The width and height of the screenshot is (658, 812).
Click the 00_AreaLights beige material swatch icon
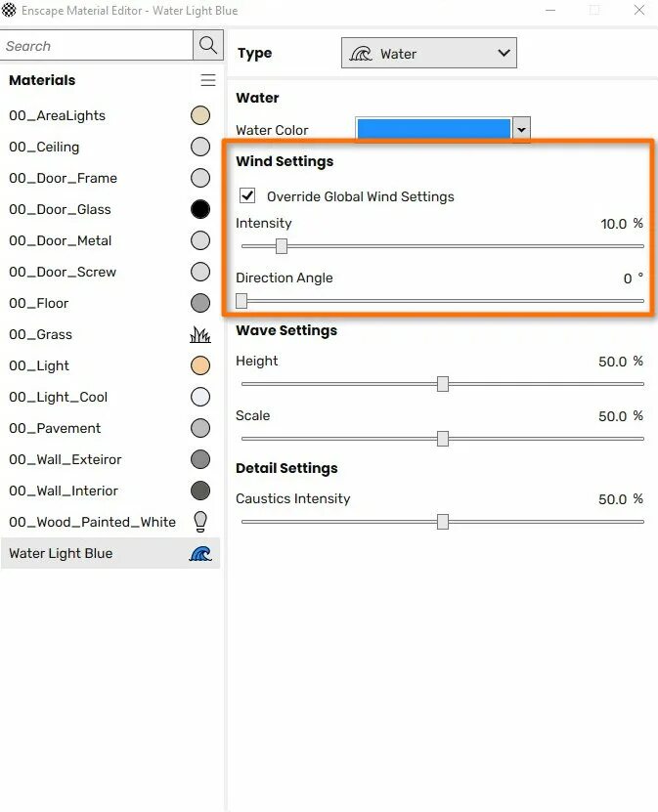point(200,115)
